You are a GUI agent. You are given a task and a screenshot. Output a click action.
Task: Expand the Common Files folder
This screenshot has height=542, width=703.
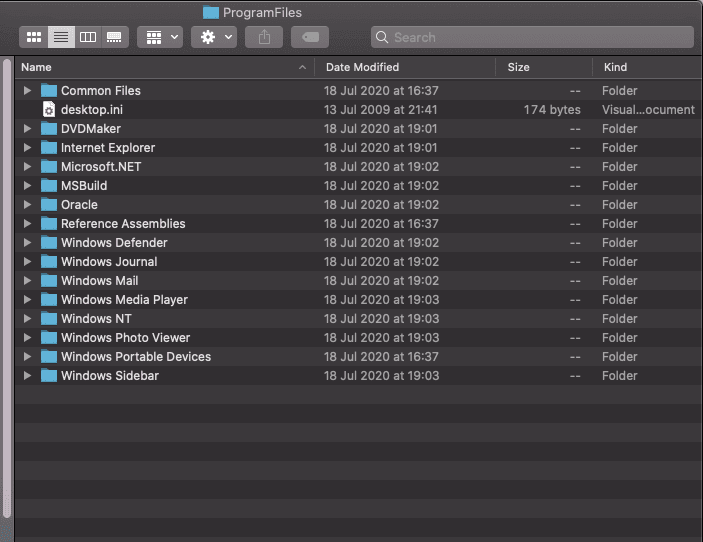(27, 91)
